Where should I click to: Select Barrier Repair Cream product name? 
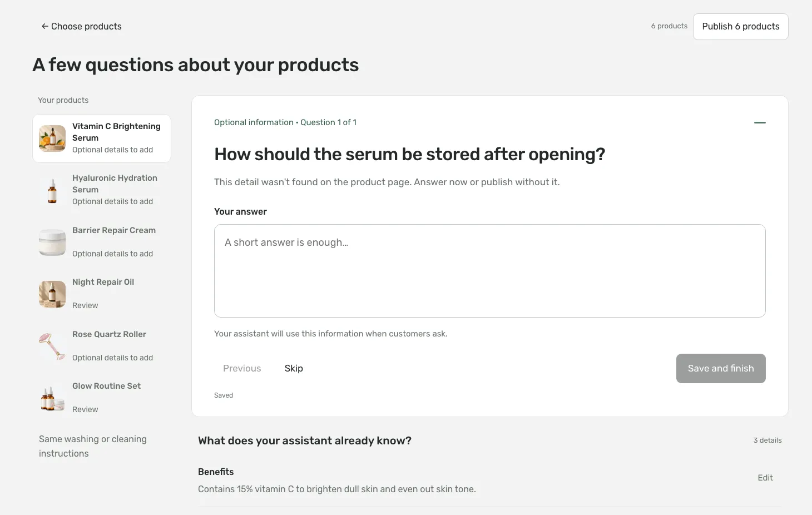coord(114,230)
